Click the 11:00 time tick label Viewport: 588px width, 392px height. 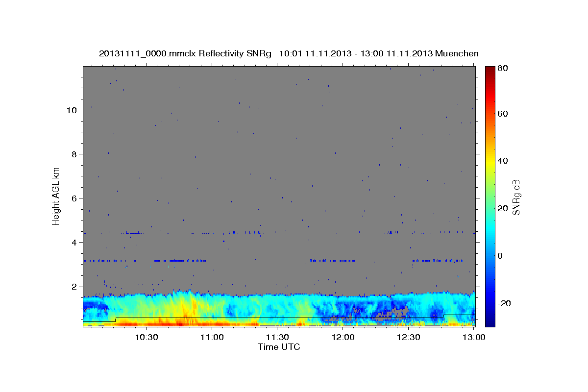[212, 337]
